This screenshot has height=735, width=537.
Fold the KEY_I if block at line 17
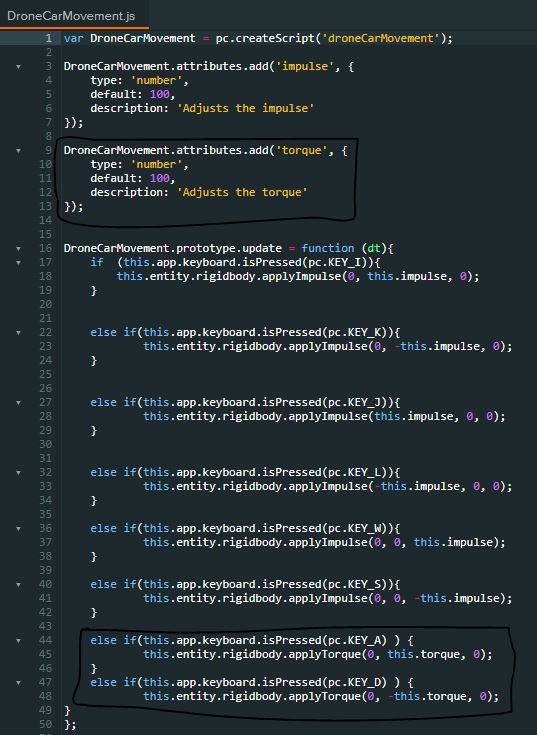[x=18, y=262]
